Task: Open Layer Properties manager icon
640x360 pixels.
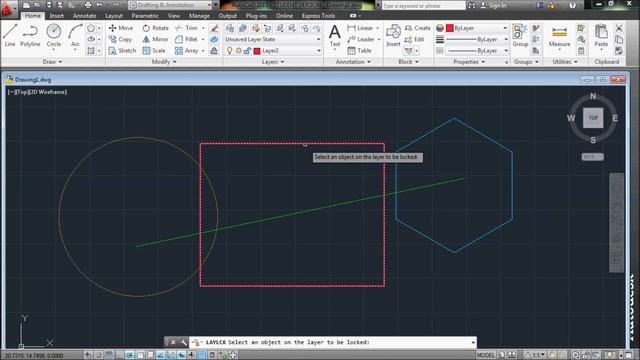Action: [x=230, y=28]
